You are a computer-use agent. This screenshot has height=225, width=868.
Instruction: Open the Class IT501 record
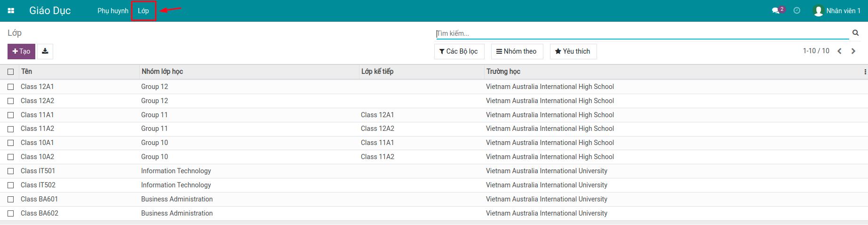[x=38, y=171]
